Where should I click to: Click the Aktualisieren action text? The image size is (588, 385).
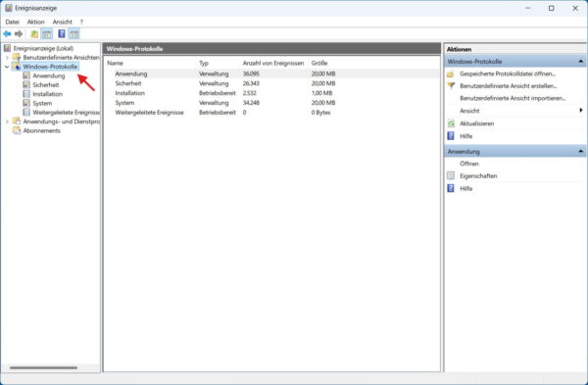(476, 123)
